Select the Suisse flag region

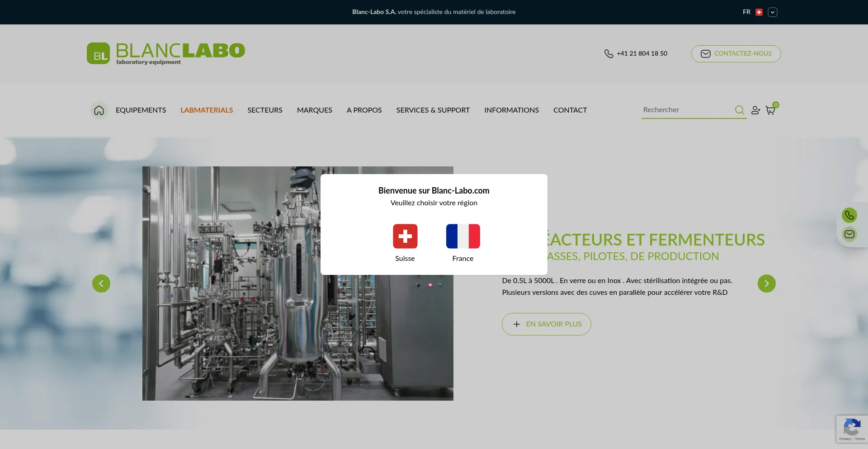point(405,236)
